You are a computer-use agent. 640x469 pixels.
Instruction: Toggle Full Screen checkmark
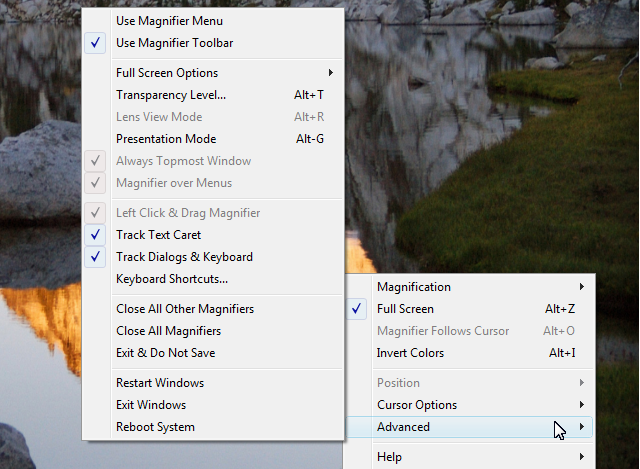405,309
